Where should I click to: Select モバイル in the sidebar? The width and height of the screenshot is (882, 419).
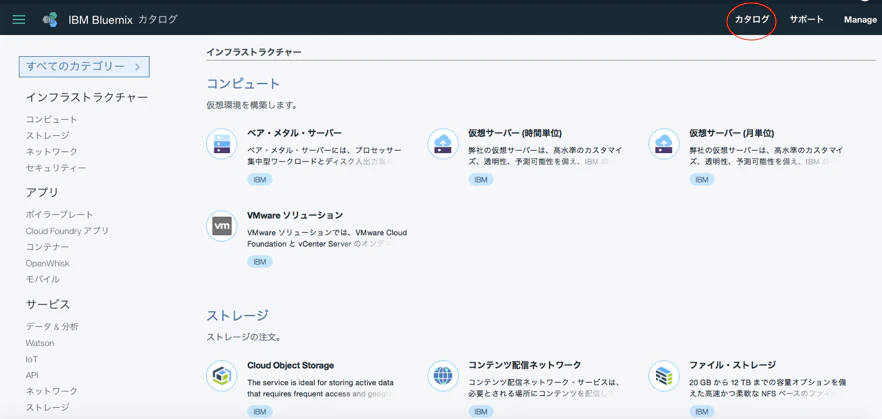pos(42,280)
